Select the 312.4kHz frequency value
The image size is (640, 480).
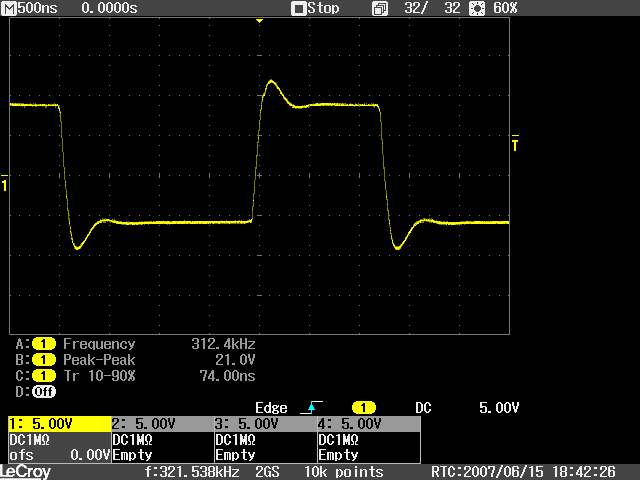click(x=223, y=344)
